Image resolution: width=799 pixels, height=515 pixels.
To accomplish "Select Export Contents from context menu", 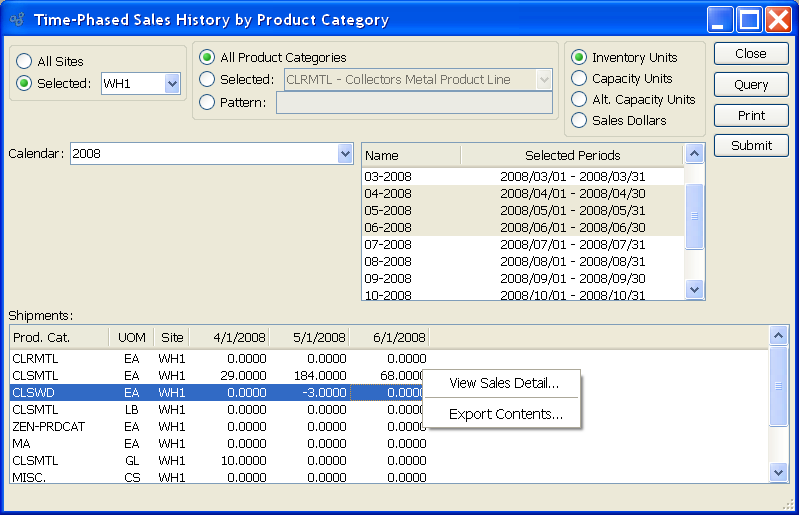I will click(505, 414).
